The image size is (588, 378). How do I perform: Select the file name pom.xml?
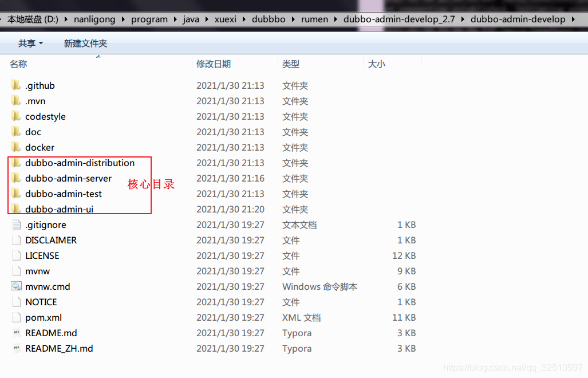[44, 318]
